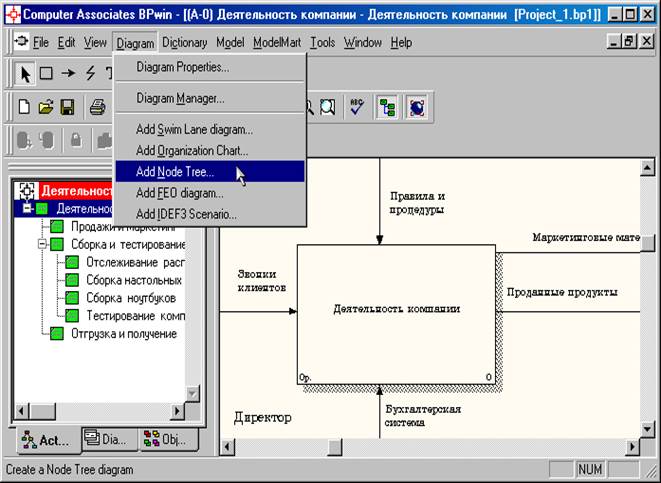Open the View menu

pyautogui.click(x=95, y=43)
